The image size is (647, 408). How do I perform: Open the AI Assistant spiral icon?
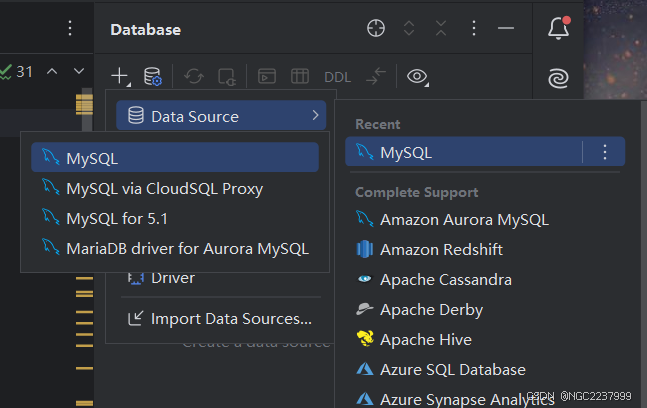pos(558,78)
